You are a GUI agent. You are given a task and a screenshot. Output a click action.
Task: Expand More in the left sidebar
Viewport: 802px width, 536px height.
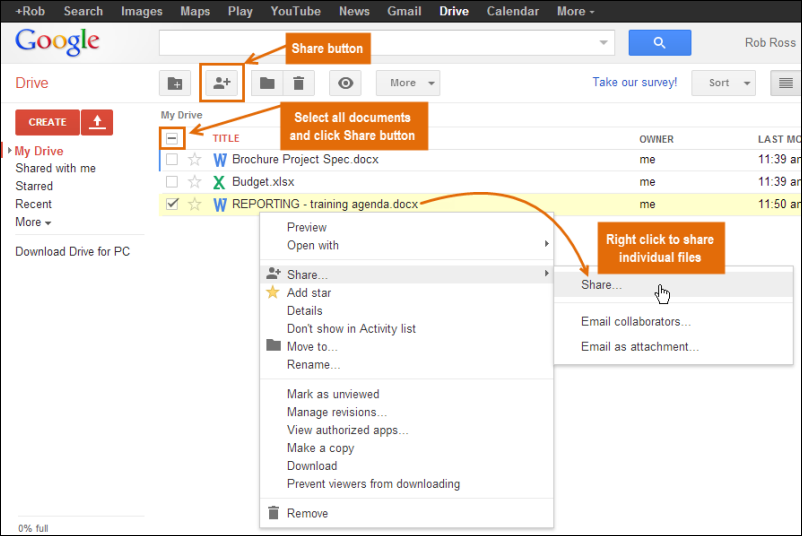[x=33, y=222]
